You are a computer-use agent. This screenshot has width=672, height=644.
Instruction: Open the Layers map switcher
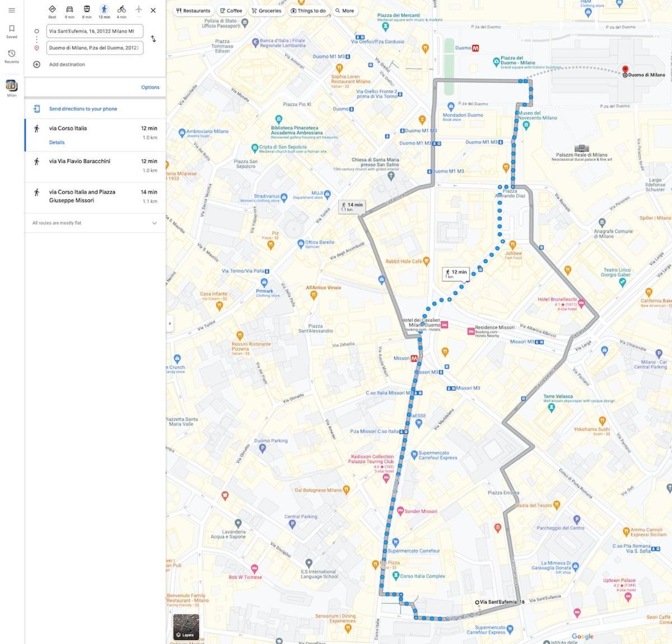tap(186, 627)
